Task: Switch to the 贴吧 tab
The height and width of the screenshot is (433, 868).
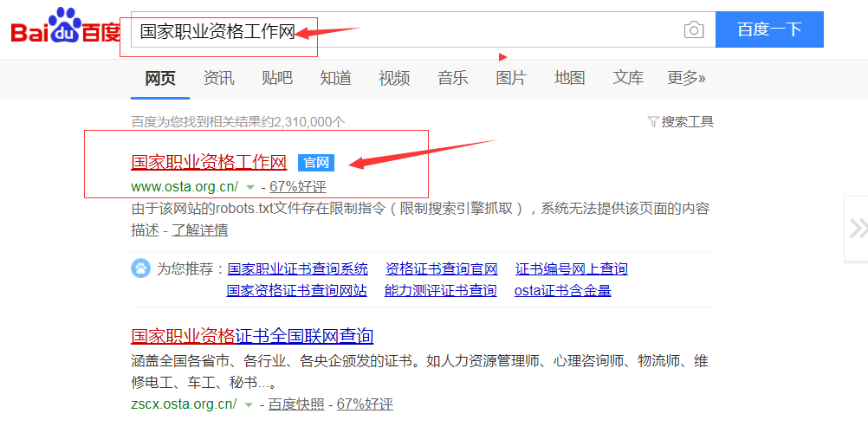Action: click(x=277, y=78)
